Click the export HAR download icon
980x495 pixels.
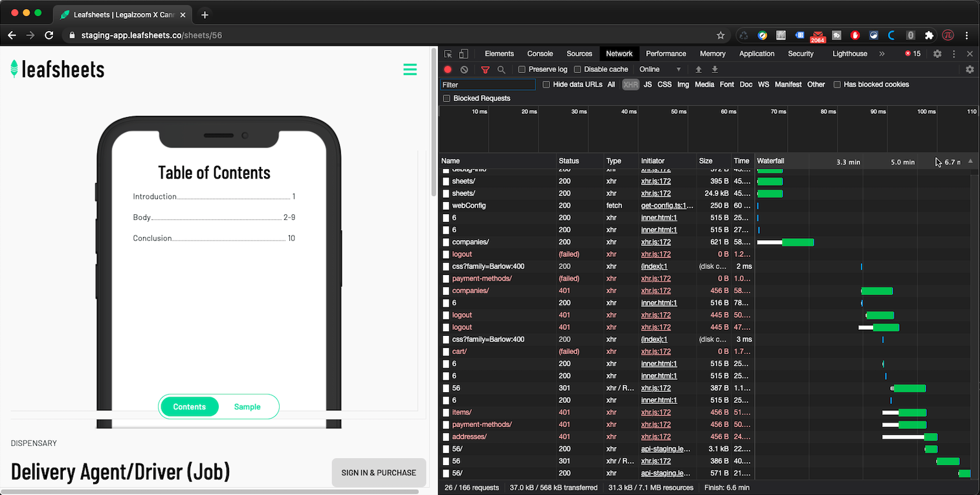(x=715, y=69)
